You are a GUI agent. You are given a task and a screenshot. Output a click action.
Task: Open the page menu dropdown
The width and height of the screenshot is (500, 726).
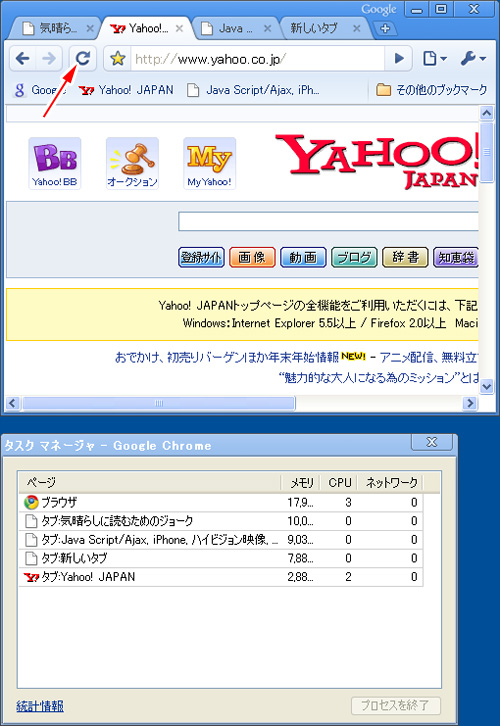coord(435,58)
